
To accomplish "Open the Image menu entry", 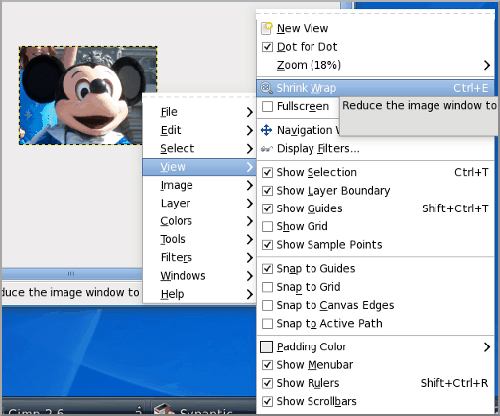I will (x=199, y=185).
